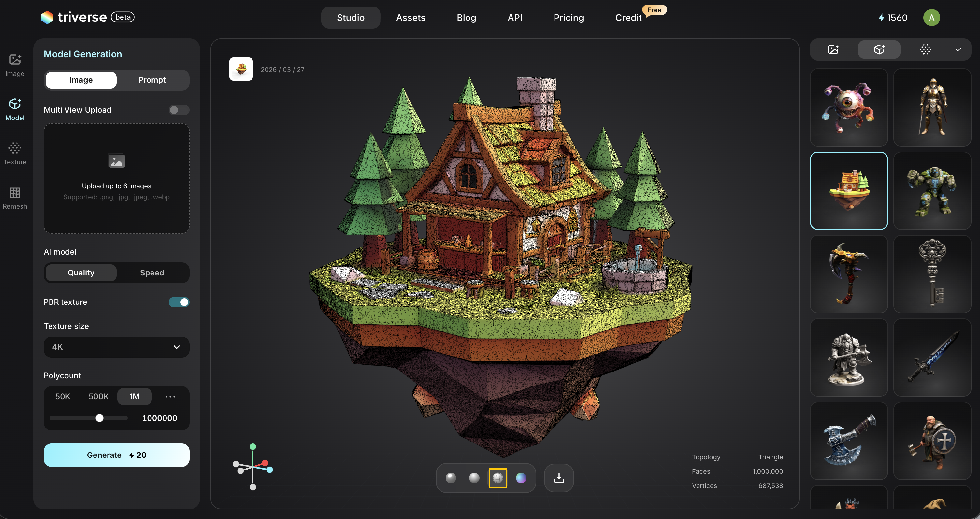The width and height of the screenshot is (980, 519).
Task: Filter gallery by texture dots icon
Action: click(x=925, y=49)
